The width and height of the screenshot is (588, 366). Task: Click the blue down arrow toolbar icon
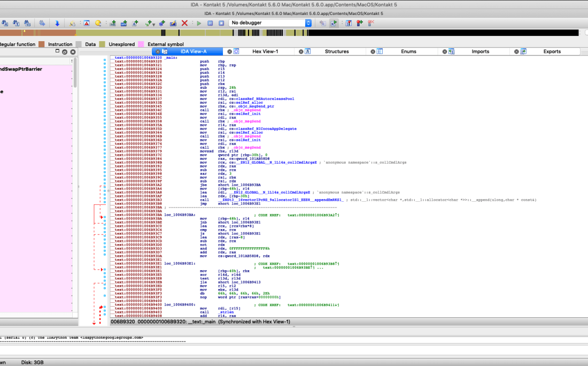[57, 23]
